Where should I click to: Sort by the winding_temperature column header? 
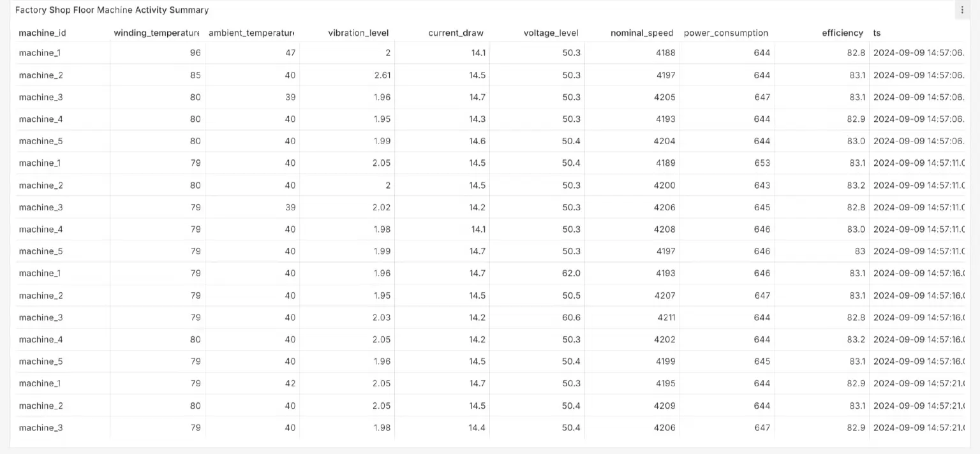point(156,33)
